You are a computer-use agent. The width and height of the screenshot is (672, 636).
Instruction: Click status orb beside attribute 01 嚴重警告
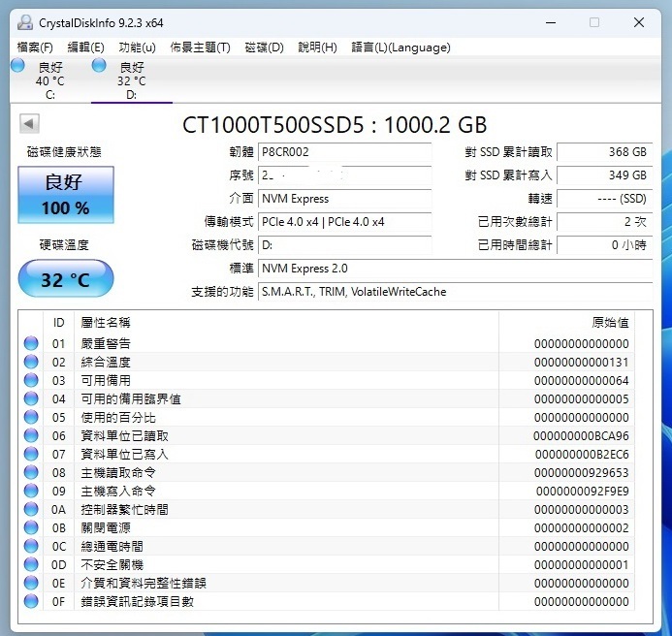31,343
